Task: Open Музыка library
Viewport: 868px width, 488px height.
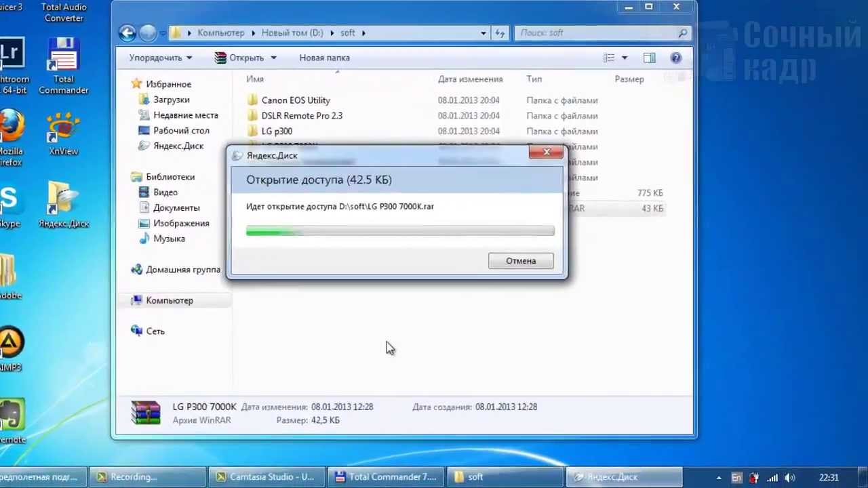Action: [x=169, y=239]
